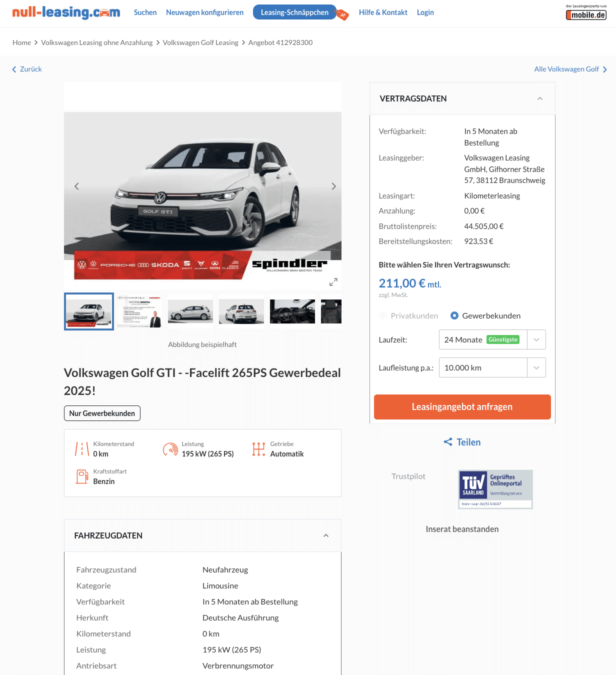
Task: Click the Teilen share icon
Action: [448, 442]
